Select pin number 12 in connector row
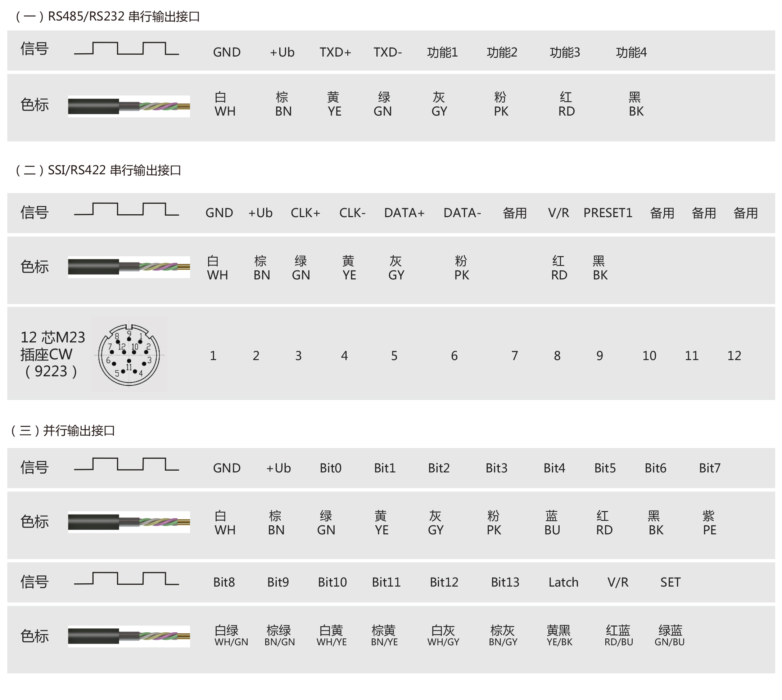 click(x=734, y=356)
